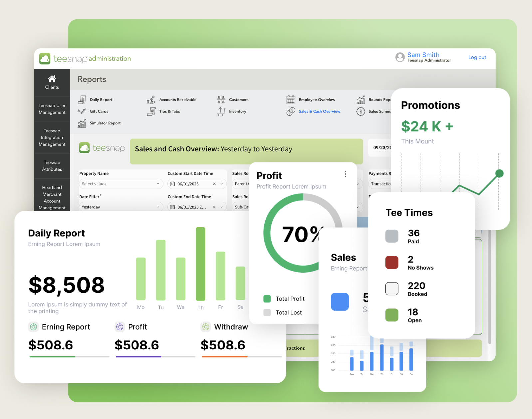Click the red No Shows color swatch
This screenshot has height=419, width=532.
coord(392,262)
